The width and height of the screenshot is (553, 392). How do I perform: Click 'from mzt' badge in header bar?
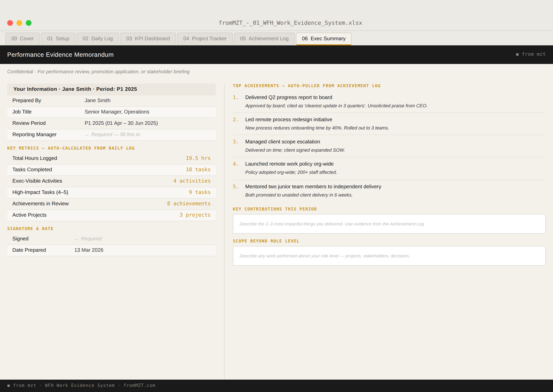tap(531, 54)
